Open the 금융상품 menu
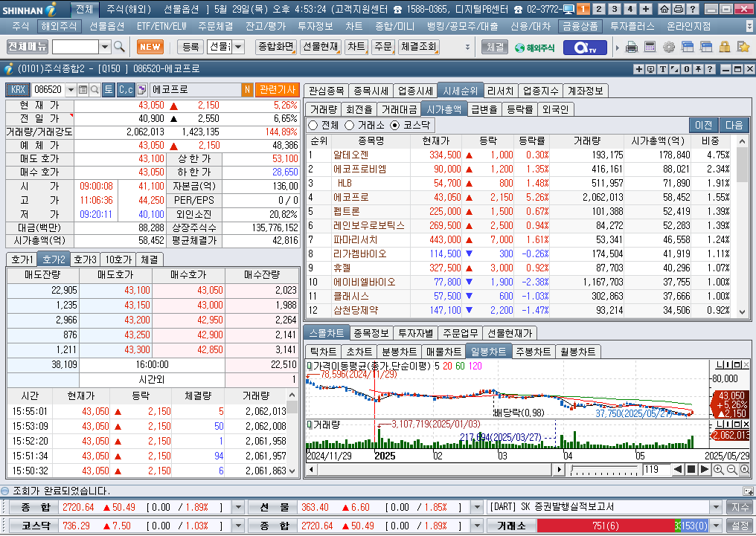756x536 pixels. click(x=580, y=26)
